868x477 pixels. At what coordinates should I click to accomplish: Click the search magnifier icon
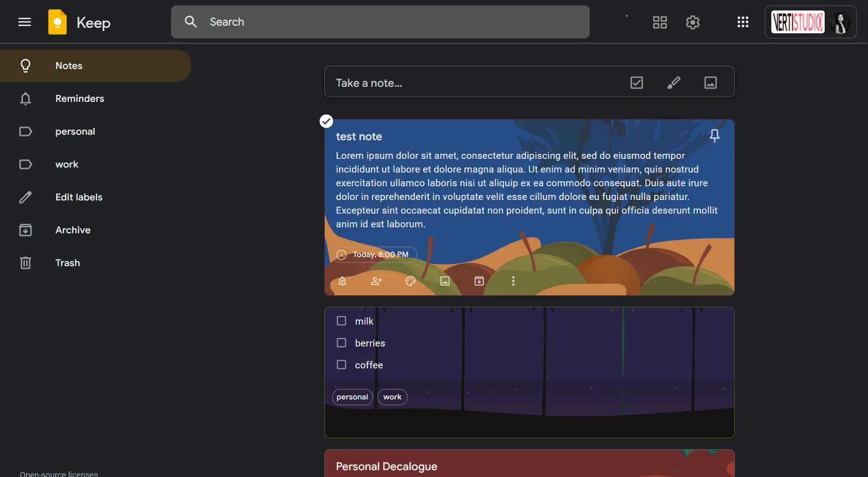191,22
